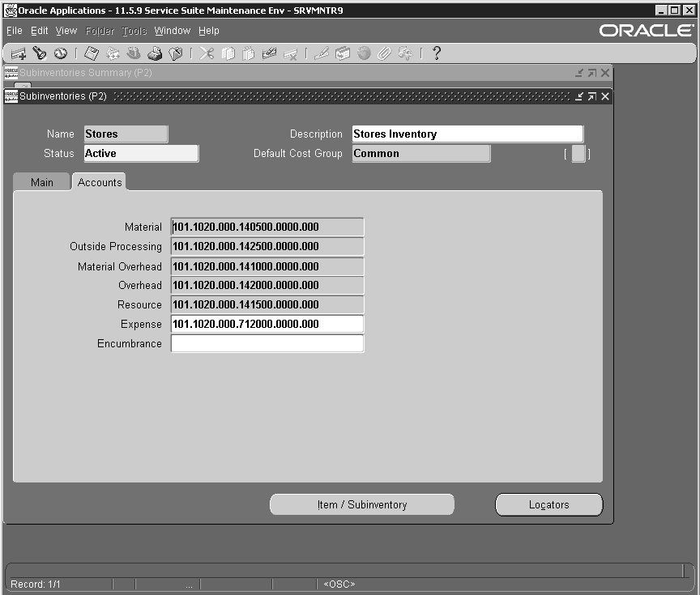This screenshot has width=700, height=595.
Task: Open the Help menu
Action: pos(209,31)
